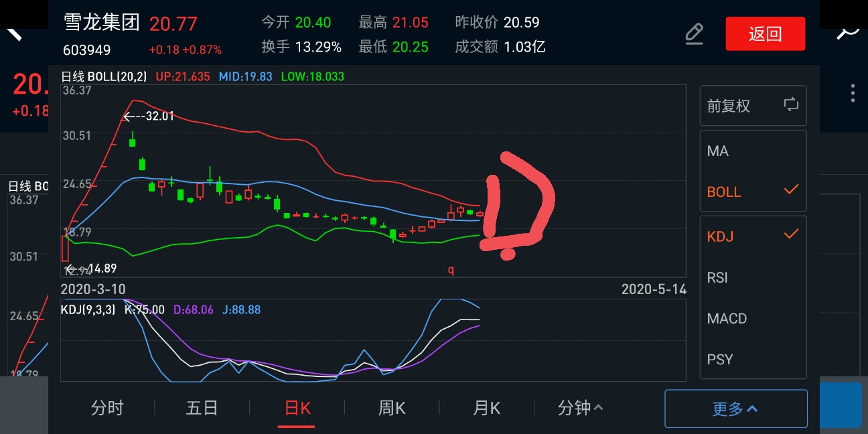Tap the pencil draw/edit icon
The height and width of the screenshot is (434, 868).
[x=695, y=33]
